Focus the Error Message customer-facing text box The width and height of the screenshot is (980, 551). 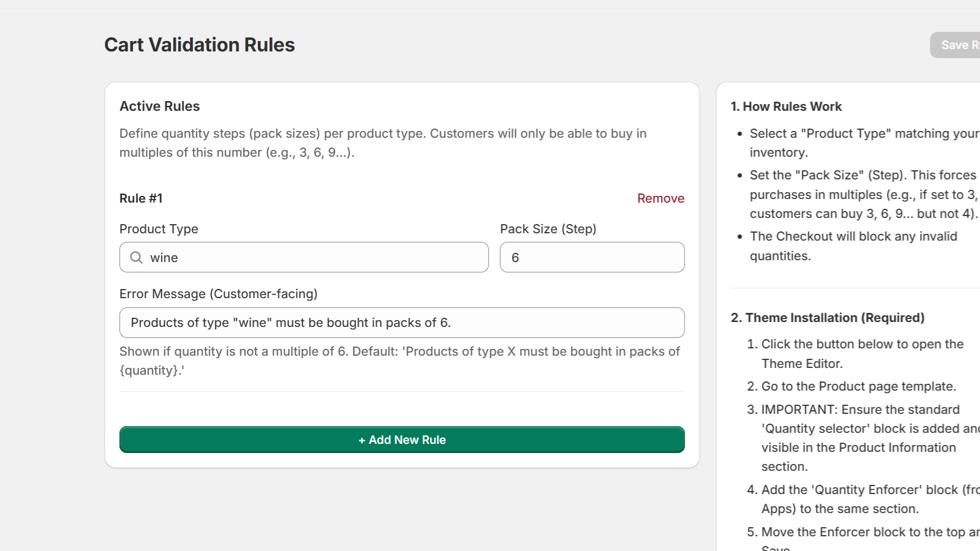[x=402, y=323]
